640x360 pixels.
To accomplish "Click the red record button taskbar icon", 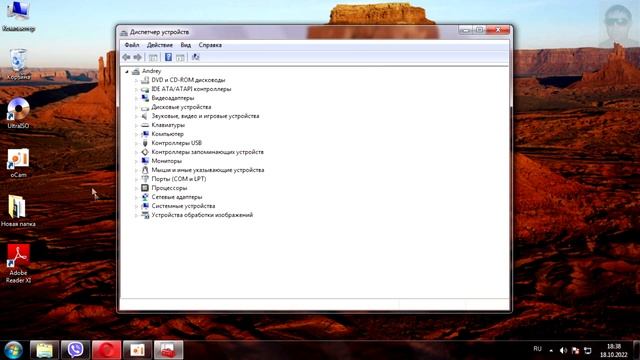I will coord(107,350).
